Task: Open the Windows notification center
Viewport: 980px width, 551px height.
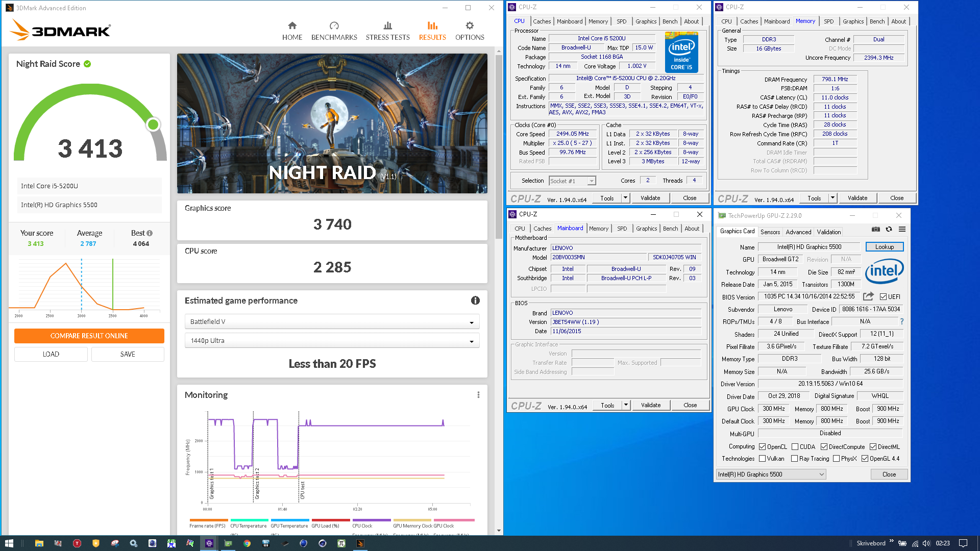Action: coord(963,543)
